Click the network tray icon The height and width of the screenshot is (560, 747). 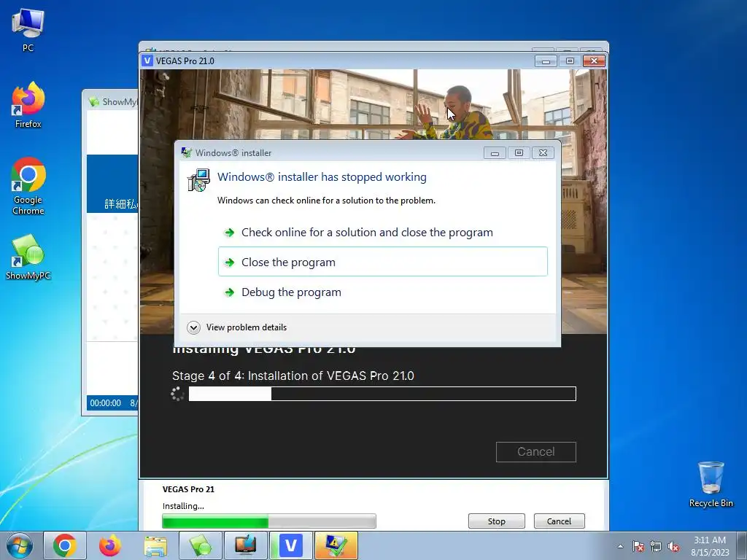pos(656,546)
